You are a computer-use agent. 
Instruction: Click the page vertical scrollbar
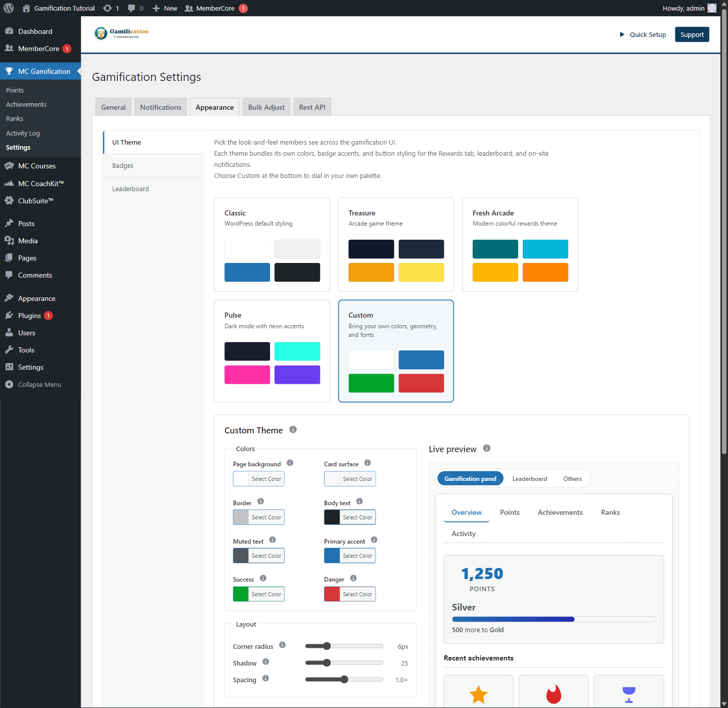tap(724, 233)
